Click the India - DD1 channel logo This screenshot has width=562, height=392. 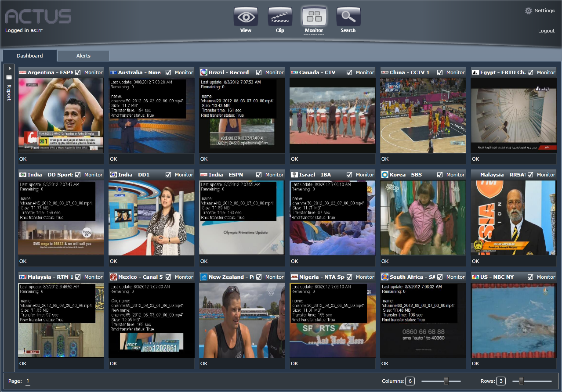[113, 175]
